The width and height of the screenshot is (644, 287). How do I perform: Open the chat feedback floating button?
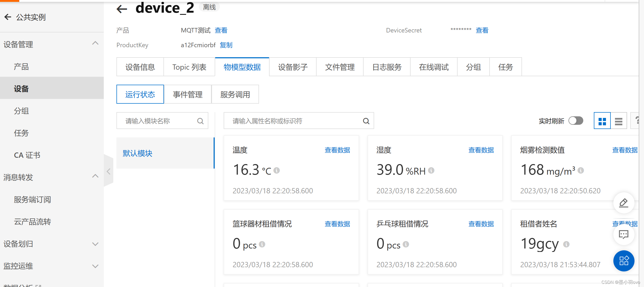624,234
